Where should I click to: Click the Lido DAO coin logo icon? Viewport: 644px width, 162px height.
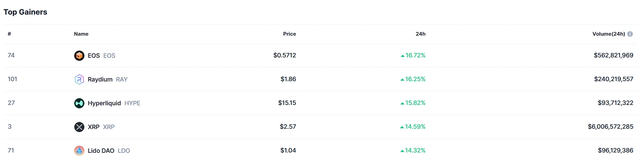pyautogui.click(x=79, y=150)
